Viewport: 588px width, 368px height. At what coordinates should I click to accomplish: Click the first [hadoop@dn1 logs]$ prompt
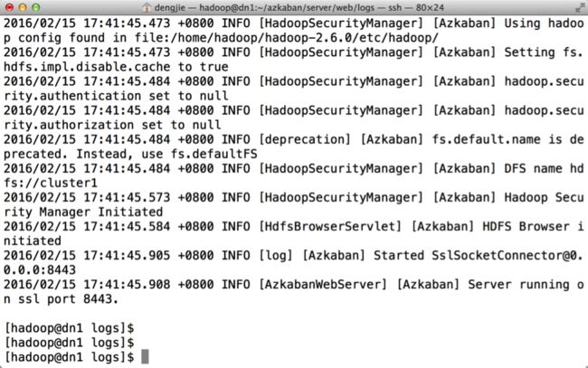click(69, 328)
